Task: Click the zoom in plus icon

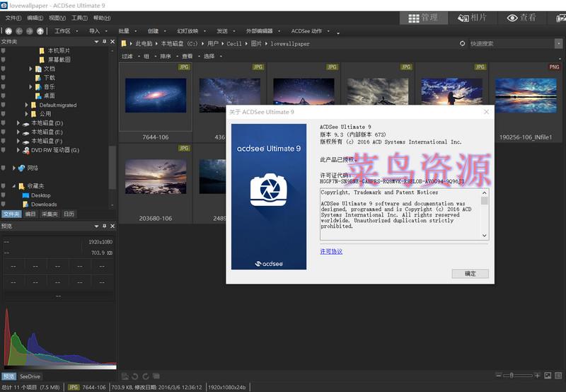Action: [537, 376]
